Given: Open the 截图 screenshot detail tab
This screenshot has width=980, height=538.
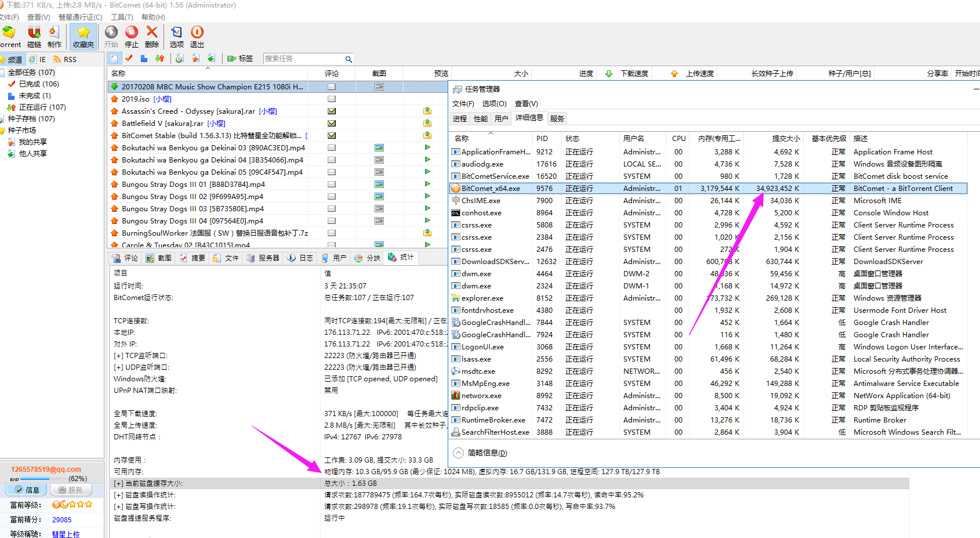Looking at the screenshot, I should [158, 258].
